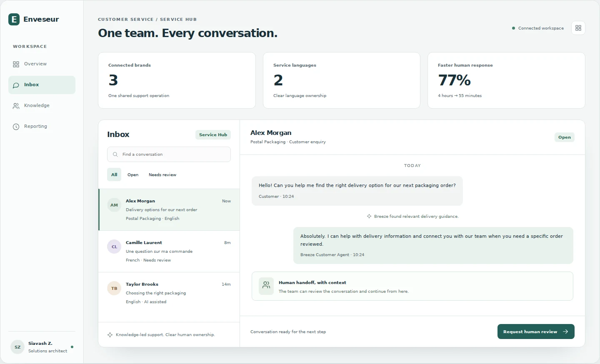This screenshot has width=600, height=364.
Task: Click the Service Hub breadcrumb text
Action: coord(178,20)
